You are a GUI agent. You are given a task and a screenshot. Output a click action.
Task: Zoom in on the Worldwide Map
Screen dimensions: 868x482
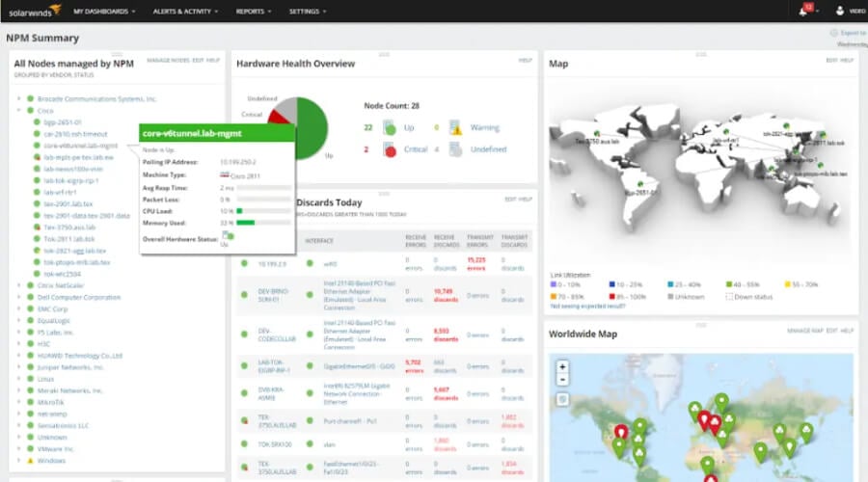(x=562, y=367)
